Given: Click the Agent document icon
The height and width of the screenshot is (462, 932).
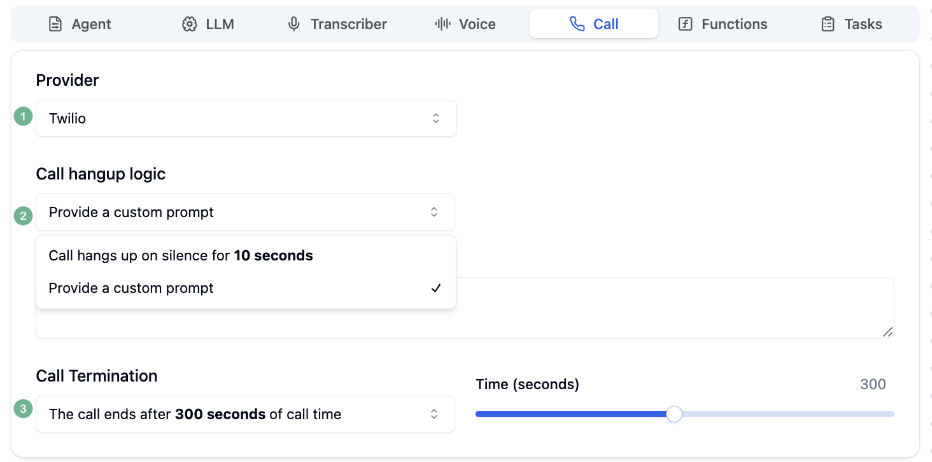Looking at the screenshot, I should 55,24.
